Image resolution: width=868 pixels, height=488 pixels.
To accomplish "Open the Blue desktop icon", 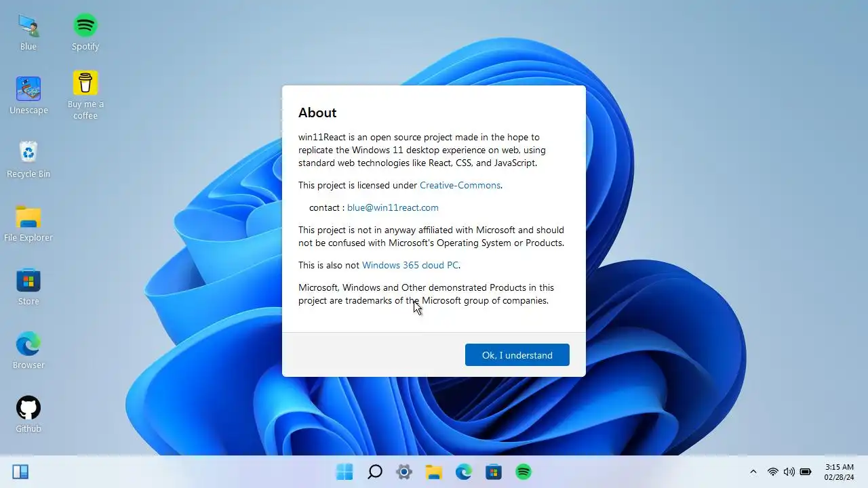I will point(28,32).
